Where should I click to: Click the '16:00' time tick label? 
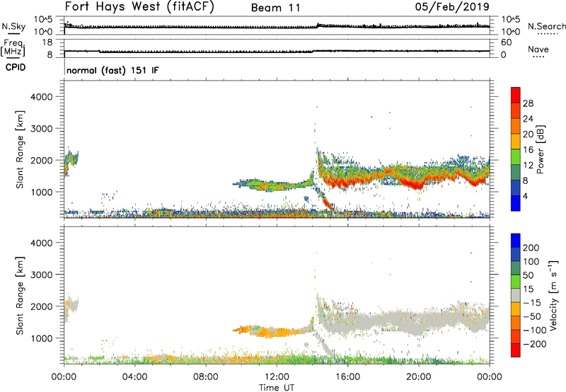pos(347,377)
